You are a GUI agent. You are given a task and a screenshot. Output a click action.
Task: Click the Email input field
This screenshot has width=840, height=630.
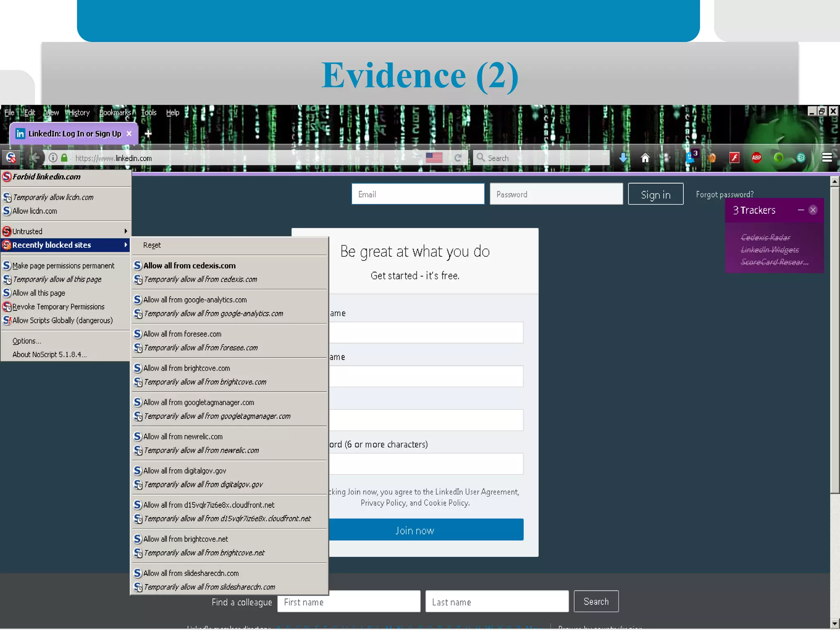coord(418,194)
